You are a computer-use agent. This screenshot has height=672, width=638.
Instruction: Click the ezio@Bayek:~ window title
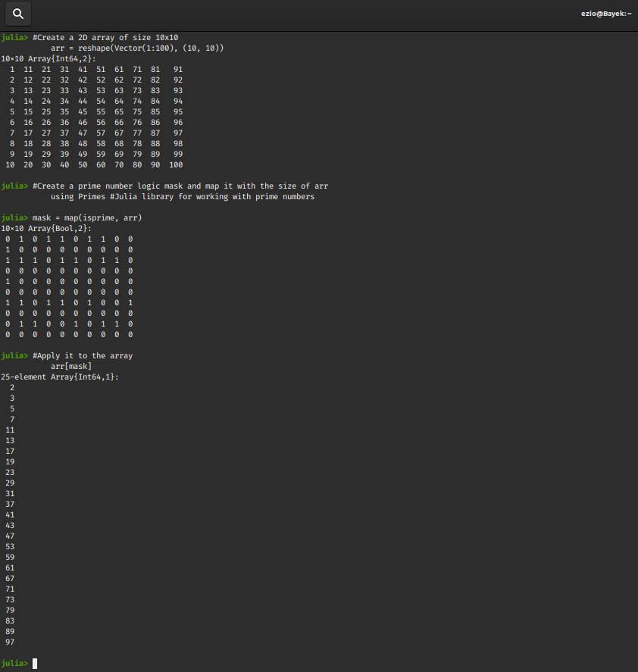tap(607, 14)
